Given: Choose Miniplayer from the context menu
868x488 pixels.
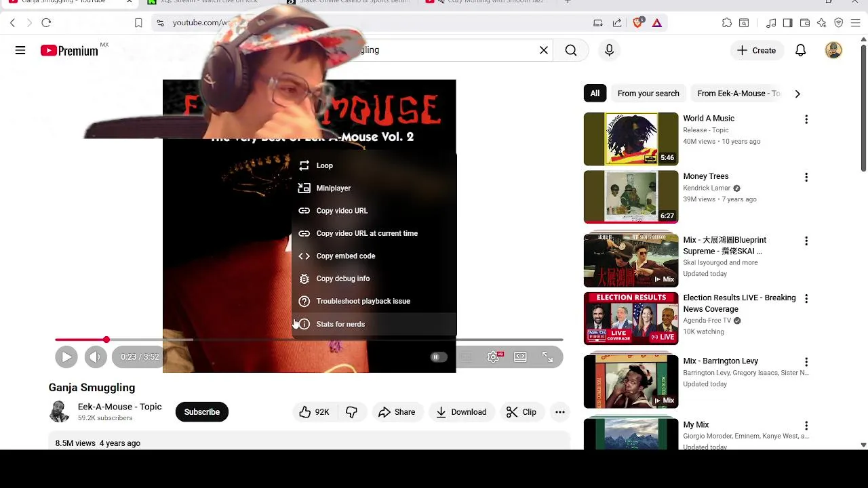Looking at the screenshot, I should (x=374, y=188).
